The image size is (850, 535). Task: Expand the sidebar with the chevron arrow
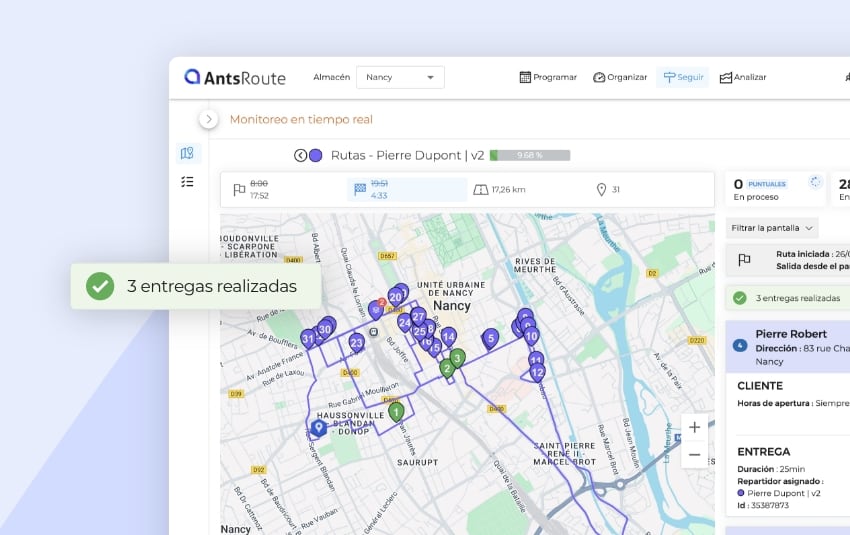208,120
